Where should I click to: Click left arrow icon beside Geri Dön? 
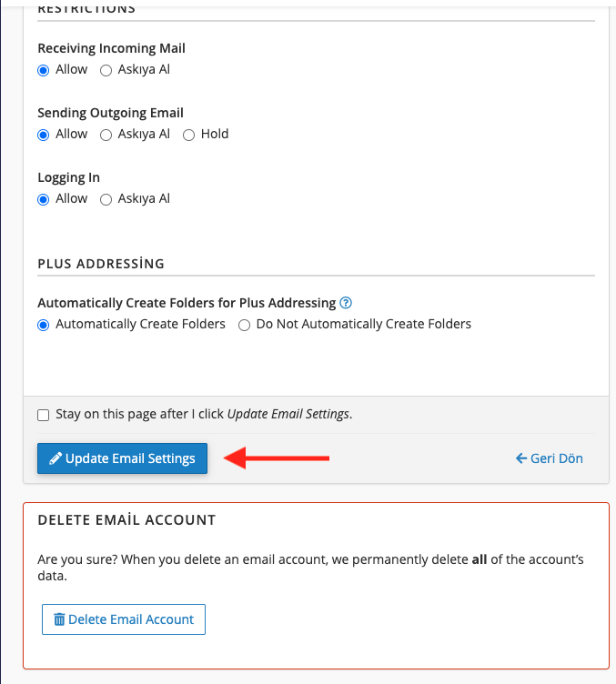pyautogui.click(x=521, y=458)
